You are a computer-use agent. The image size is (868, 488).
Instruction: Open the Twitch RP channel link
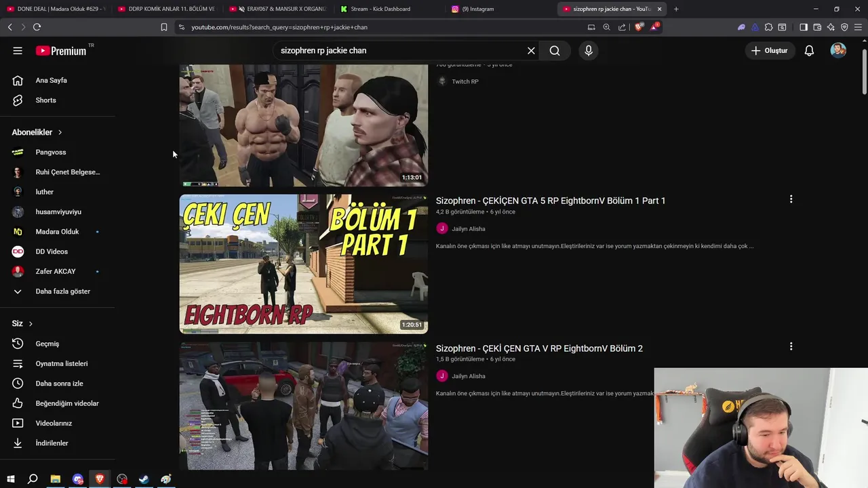(465, 81)
